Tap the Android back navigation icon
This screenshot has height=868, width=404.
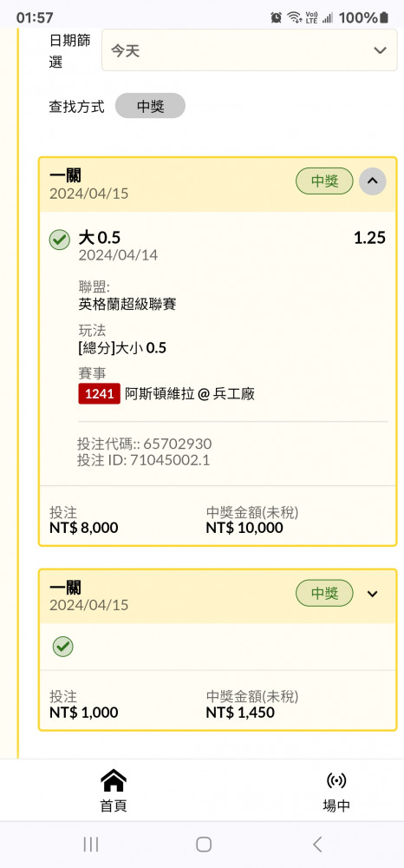point(316,844)
